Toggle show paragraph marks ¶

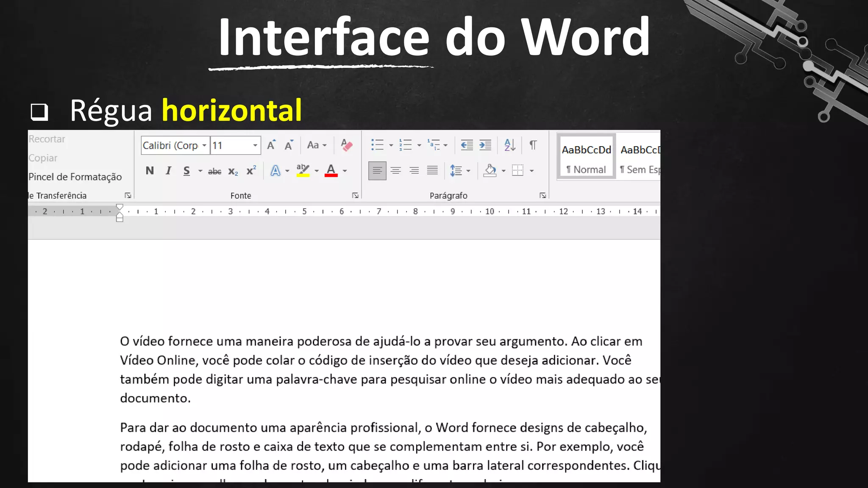533,145
